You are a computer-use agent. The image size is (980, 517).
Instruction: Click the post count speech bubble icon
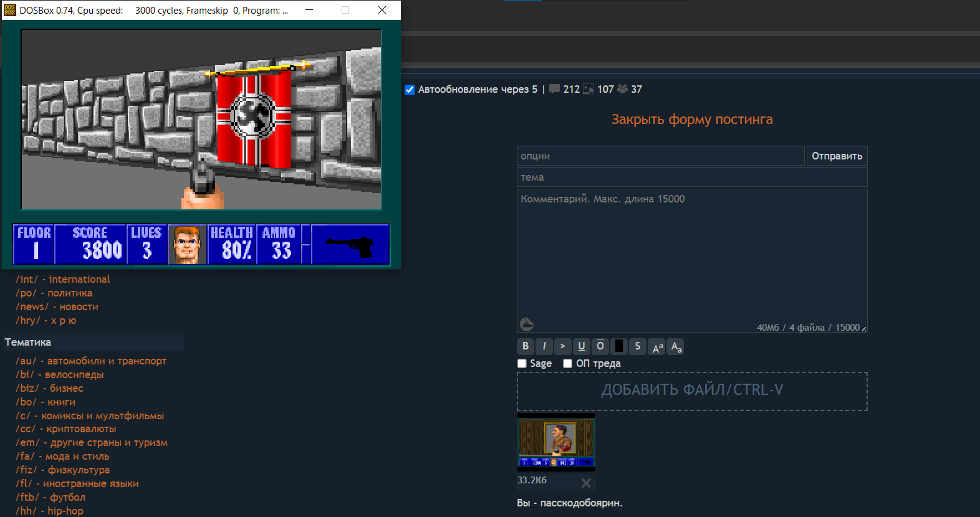(x=554, y=89)
